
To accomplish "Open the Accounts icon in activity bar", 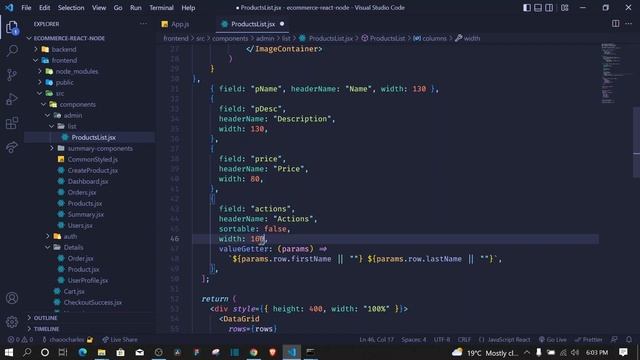I will (12, 298).
